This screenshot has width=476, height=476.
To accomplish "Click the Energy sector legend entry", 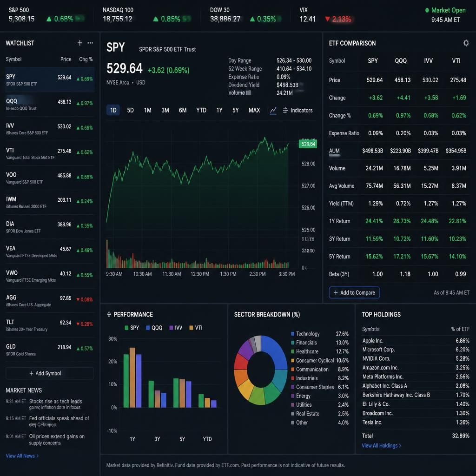I will click(x=320, y=396).
